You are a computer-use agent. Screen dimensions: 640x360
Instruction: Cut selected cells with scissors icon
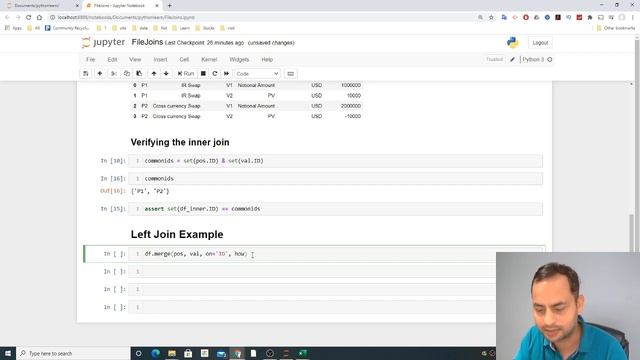(x=114, y=73)
